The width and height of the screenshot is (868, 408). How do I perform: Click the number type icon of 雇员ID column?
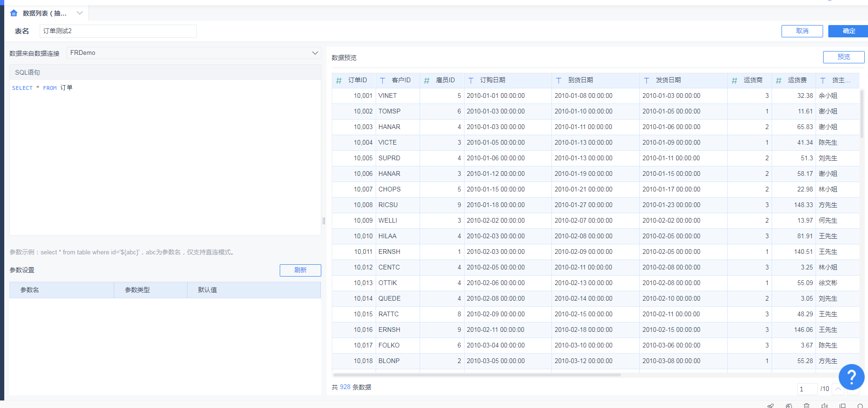click(x=427, y=80)
